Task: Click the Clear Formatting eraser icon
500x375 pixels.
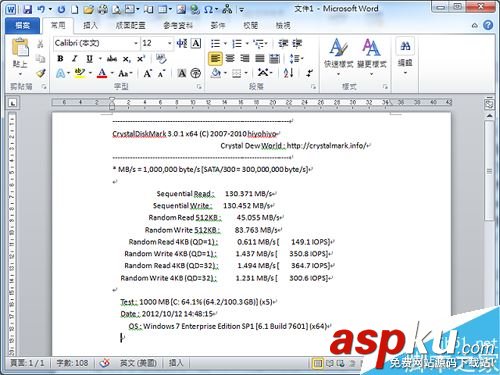Action: (161, 59)
